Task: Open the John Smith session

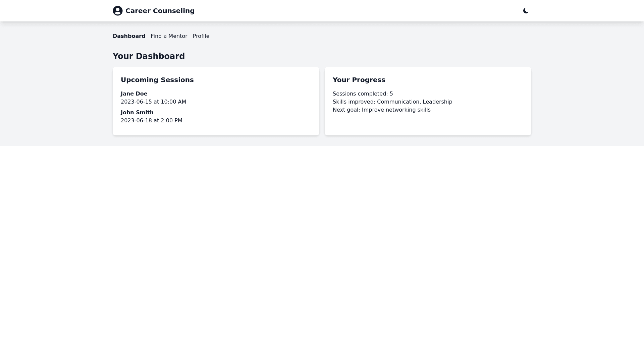Action: (x=137, y=112)
